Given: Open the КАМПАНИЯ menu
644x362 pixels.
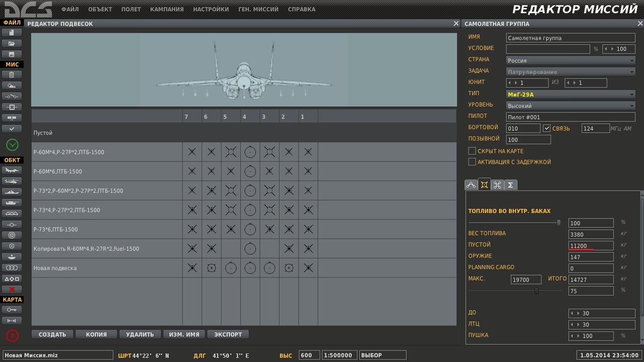Looking at the screenshot, I should click(x=167, y=9).
